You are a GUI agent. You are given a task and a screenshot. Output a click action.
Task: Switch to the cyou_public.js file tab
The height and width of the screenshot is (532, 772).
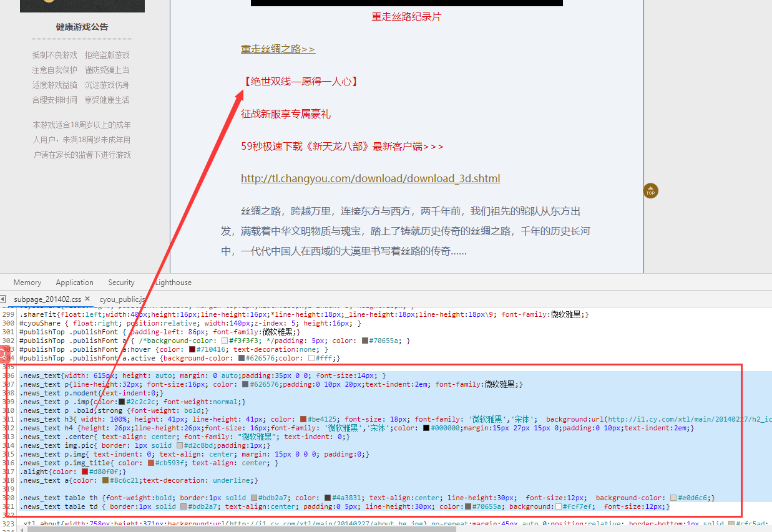[122, 299]
